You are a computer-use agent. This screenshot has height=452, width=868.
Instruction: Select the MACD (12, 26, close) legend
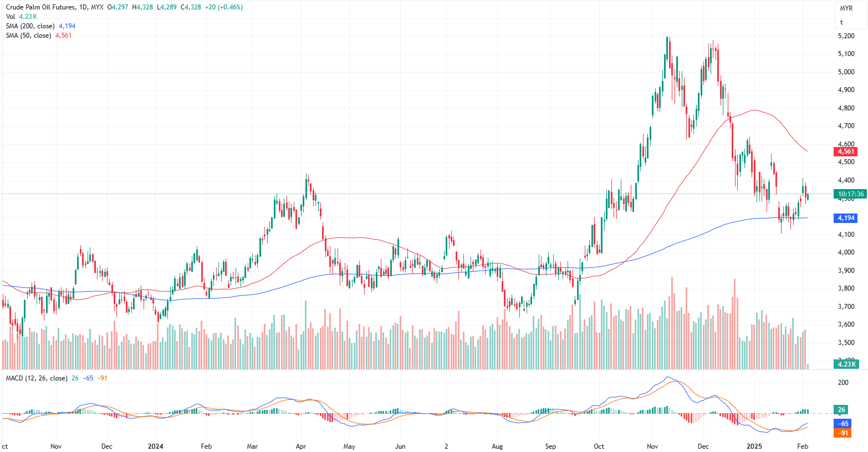[x=37, y=378]
